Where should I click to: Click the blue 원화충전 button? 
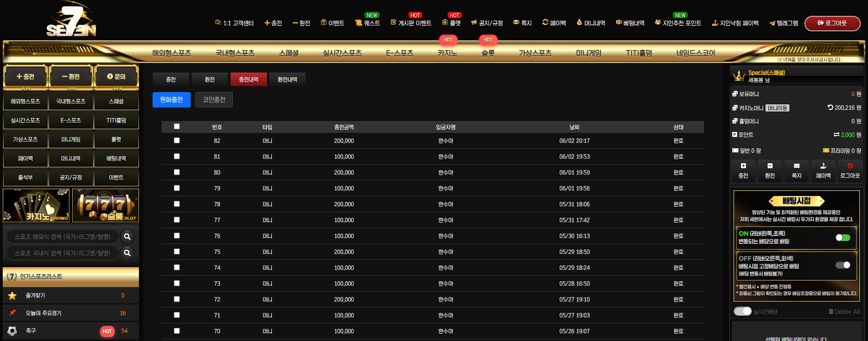[x=172, y=100]
